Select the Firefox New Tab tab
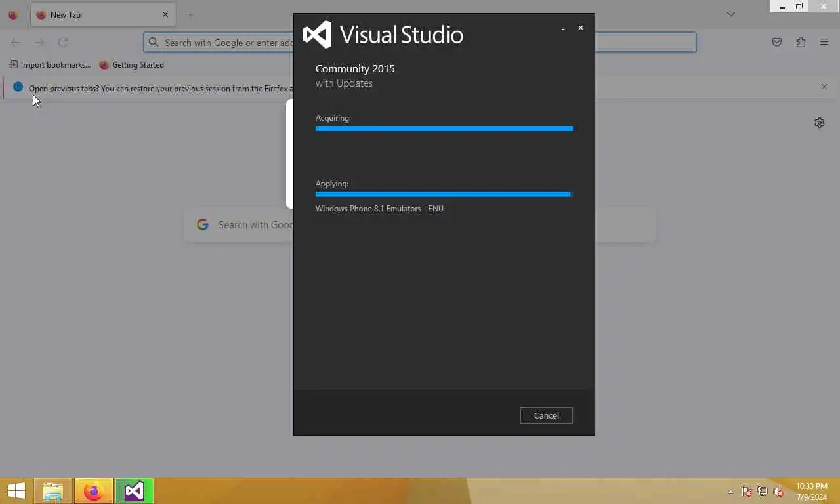This screenshot has height=504, width=840. point(102,14)
